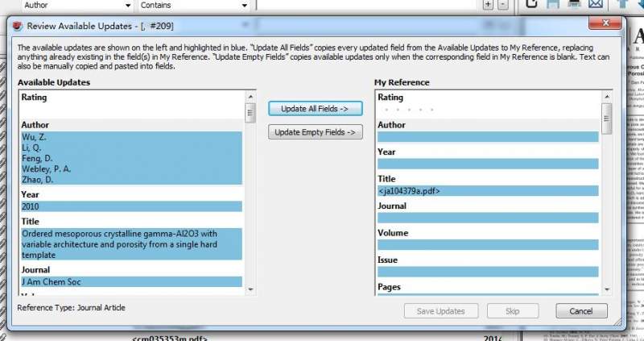Select author 'Li, Q.' in Available Updates
Viewport: 644px width, 341px height.
pos(31,148)
